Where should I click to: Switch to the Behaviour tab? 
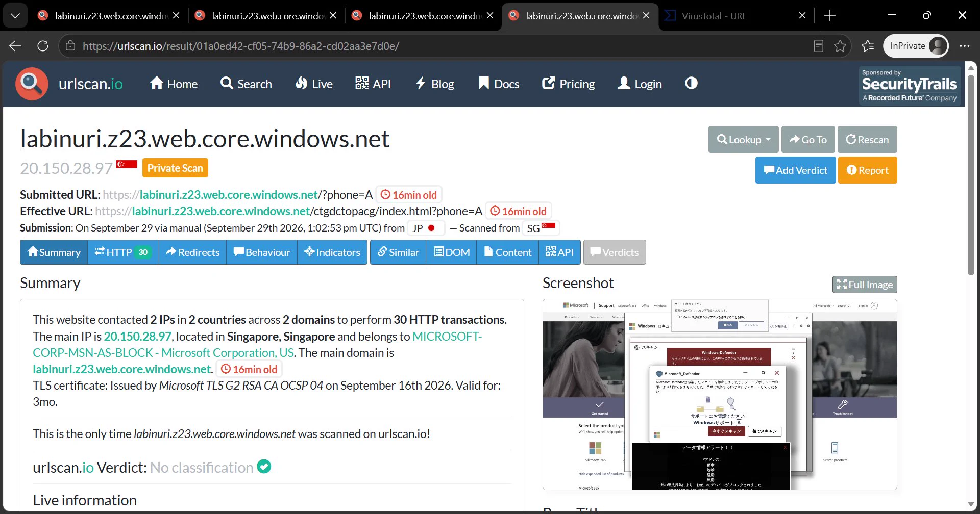click(x=262, y=252)
